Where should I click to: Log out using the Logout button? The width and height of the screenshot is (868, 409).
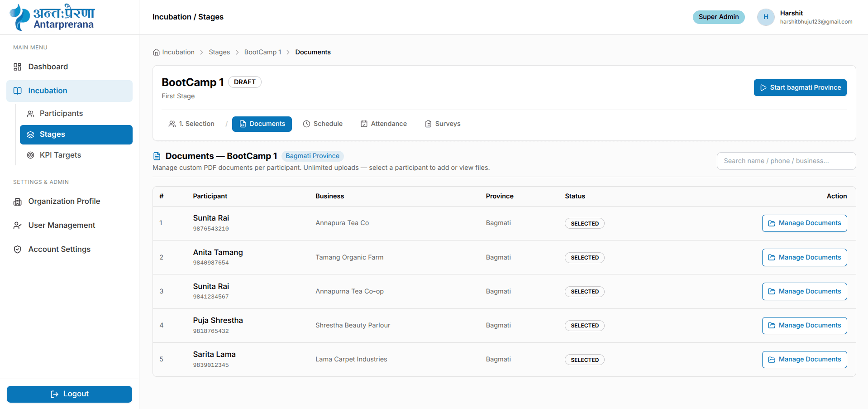69,394
